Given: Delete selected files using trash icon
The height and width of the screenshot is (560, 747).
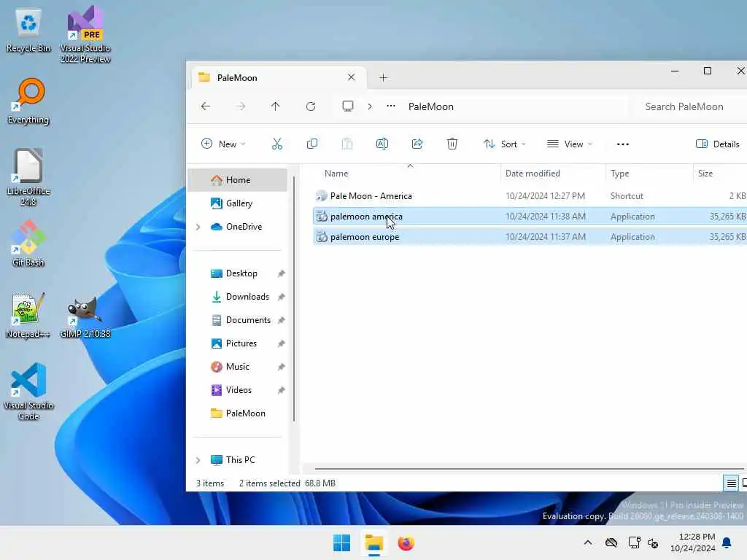Looking at the screenshot, I should click(452, 144).
